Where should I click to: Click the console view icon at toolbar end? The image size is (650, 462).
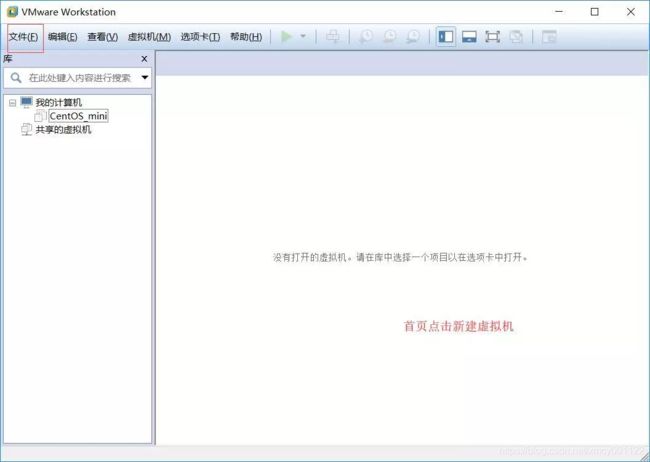(549, 36)
